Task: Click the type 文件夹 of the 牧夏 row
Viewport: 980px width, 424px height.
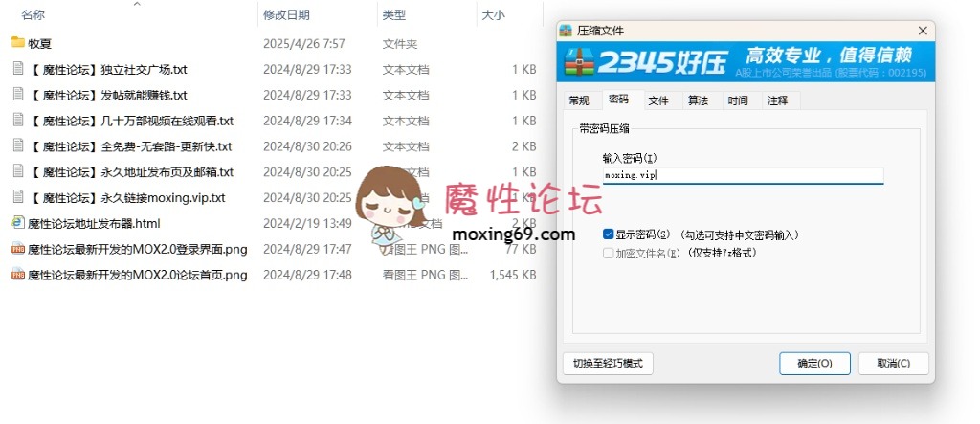Action: [x=400, y=44]
